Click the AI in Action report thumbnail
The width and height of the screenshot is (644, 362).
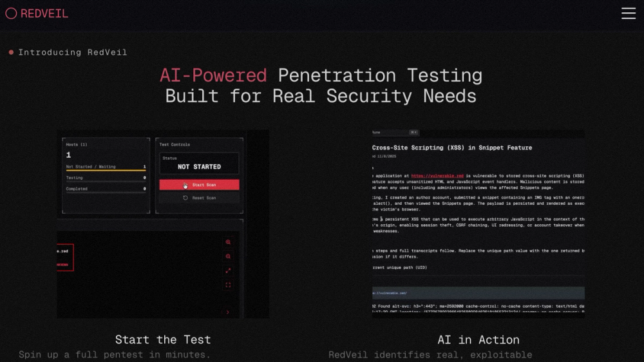(478, 224)
